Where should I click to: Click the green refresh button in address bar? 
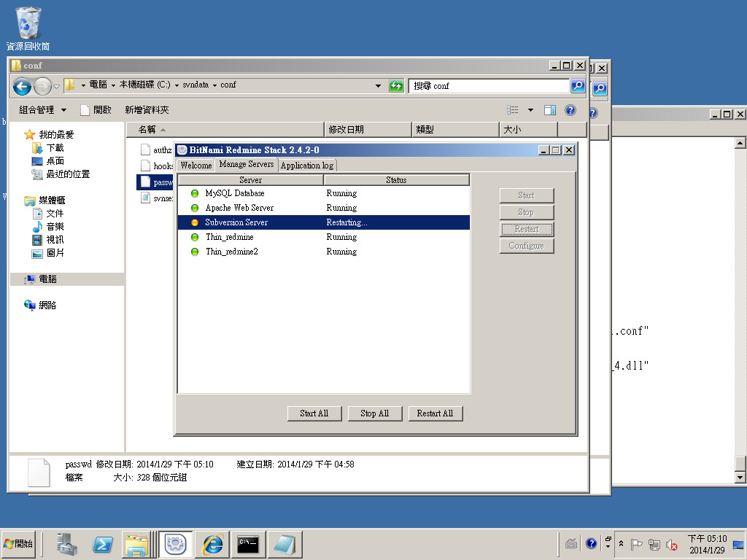click(x=396, y=86)
